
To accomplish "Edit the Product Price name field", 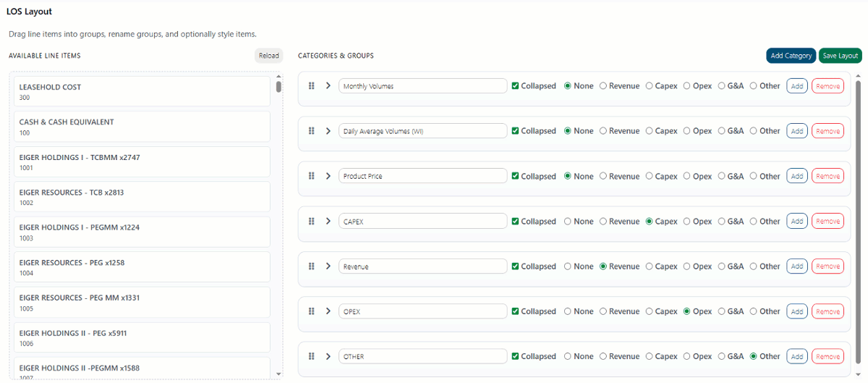I will point(423,176).
